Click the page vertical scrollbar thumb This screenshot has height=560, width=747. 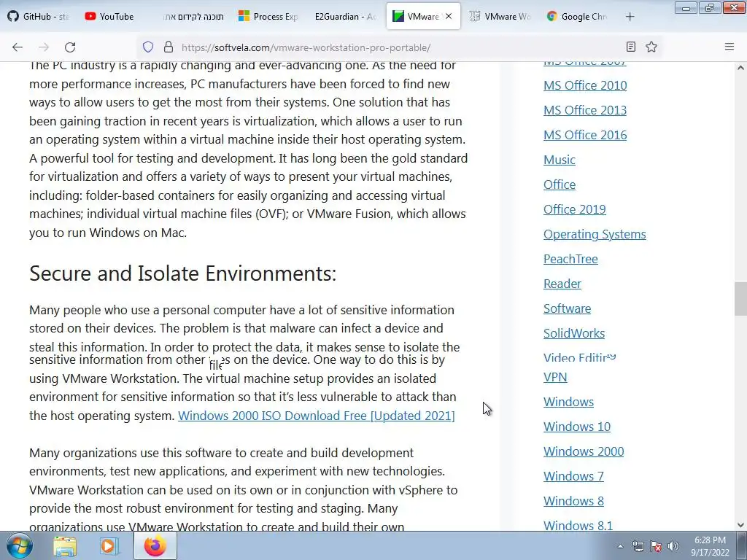pyautogui.click(x=740, y=299)
